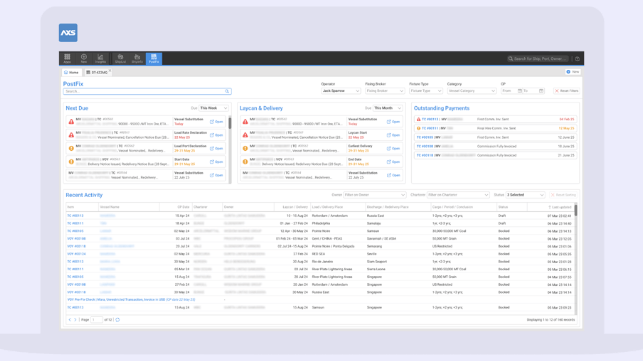
Task: Click the 'Sierra Leone' discharge place cell
Action: click(376, 269)
